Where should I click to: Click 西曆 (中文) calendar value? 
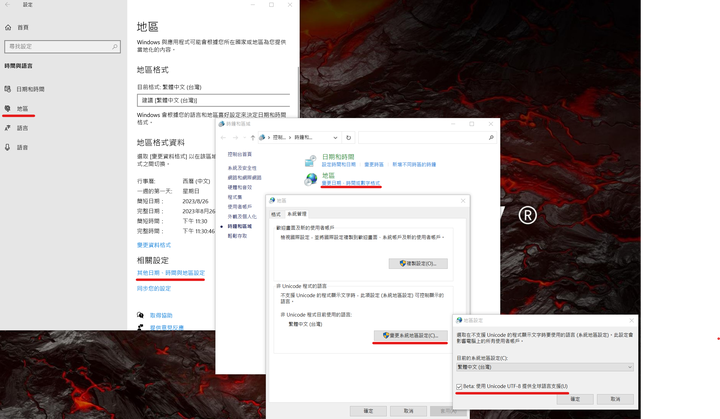(196, 181)
